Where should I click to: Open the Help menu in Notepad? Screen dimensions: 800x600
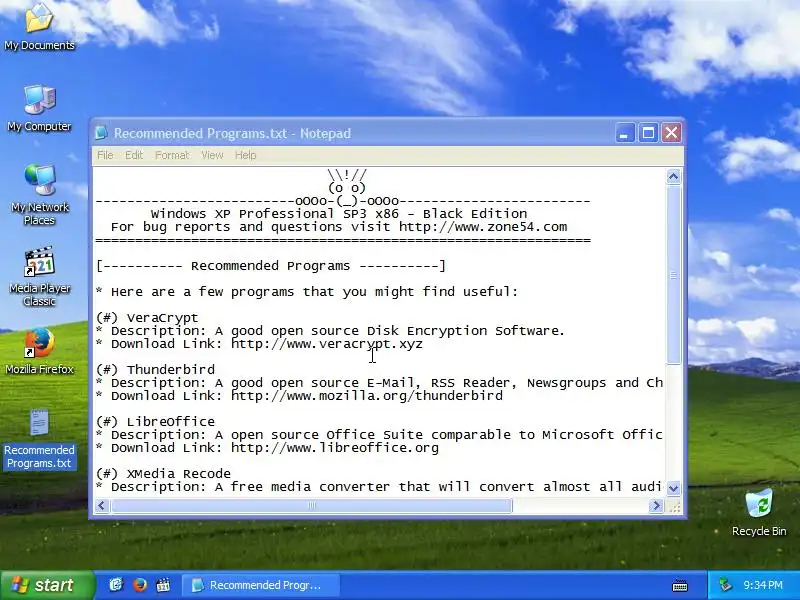tap(245, 155)
